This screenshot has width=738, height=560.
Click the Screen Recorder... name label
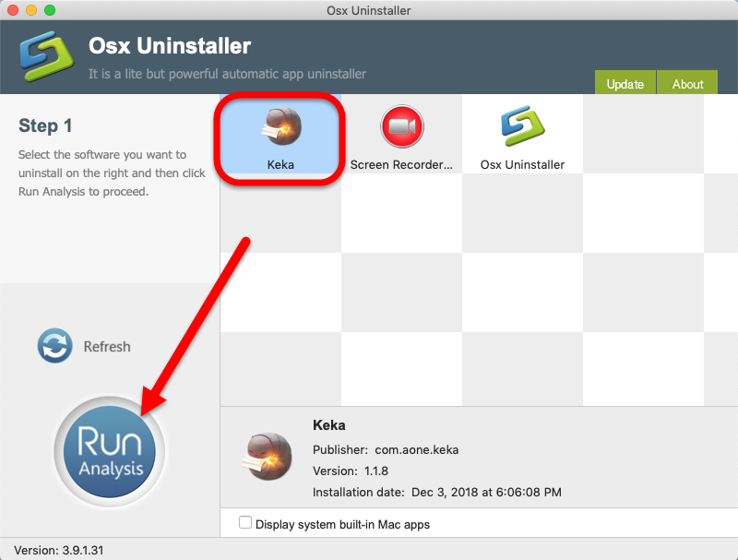point(401,165)
